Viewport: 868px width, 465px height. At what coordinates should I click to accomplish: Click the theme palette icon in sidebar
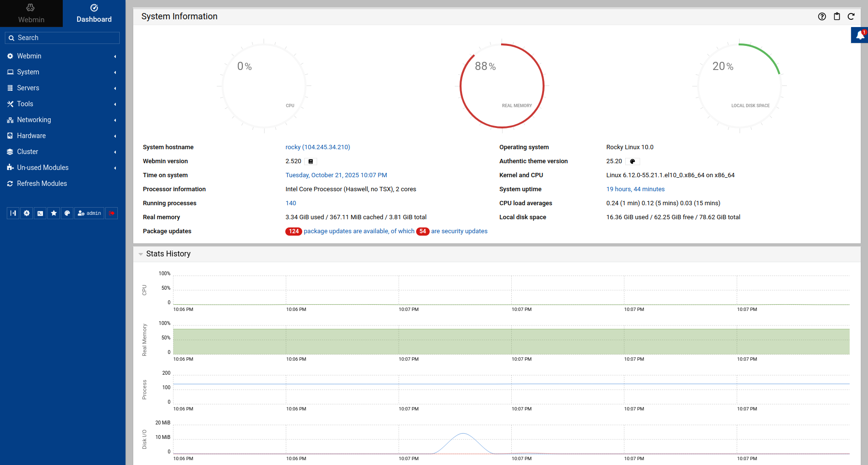click(67, 213)
